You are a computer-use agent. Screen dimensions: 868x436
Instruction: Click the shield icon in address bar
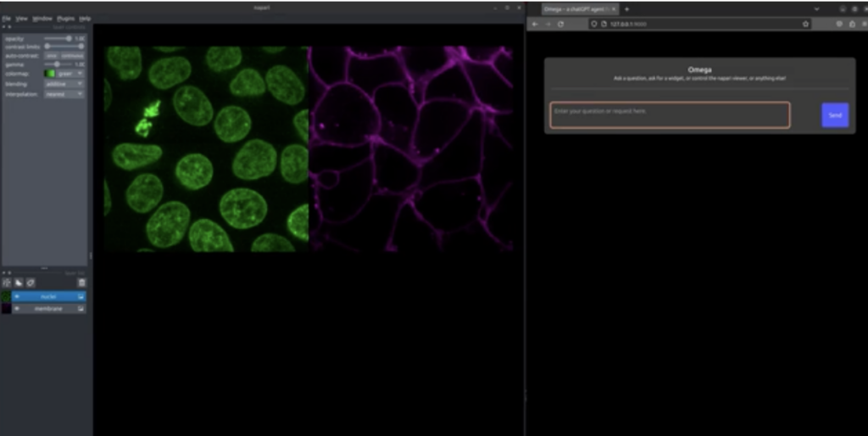tap(594, 24)
